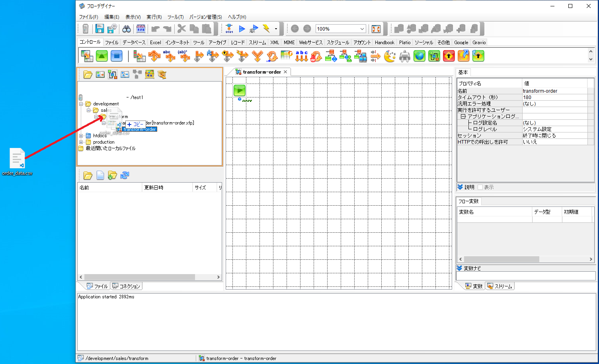The height and width of the screenshot is (364, 599).
Task: Open the dropdown arrow next to lightning bolt
Action: pyautogui.click(x=276, y=29)
